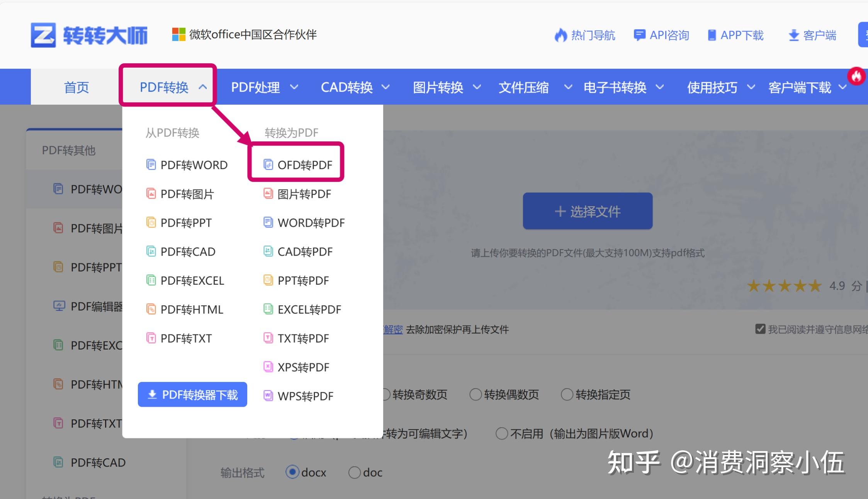Click the 转转大师 logo
Image resolution: width=868 pixels, height=499 pixels.
click(90, 35)
